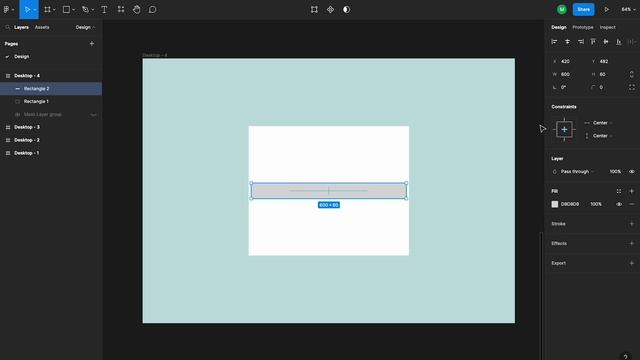
Task: Click the Use as mask icon
Action: click(347, 9)
